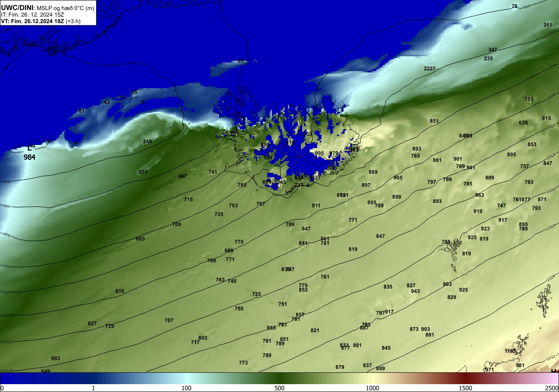Click the 2500 label on color scale

tap(552, 388)
